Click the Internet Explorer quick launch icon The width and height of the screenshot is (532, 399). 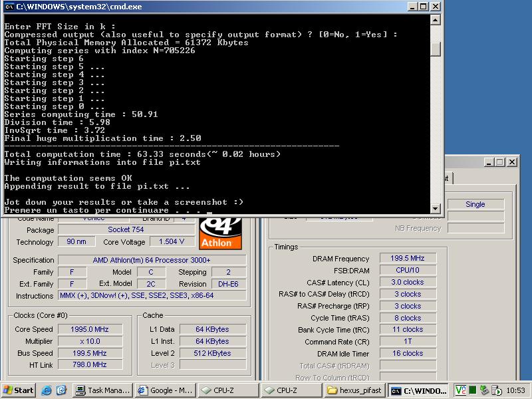point(47,390)
